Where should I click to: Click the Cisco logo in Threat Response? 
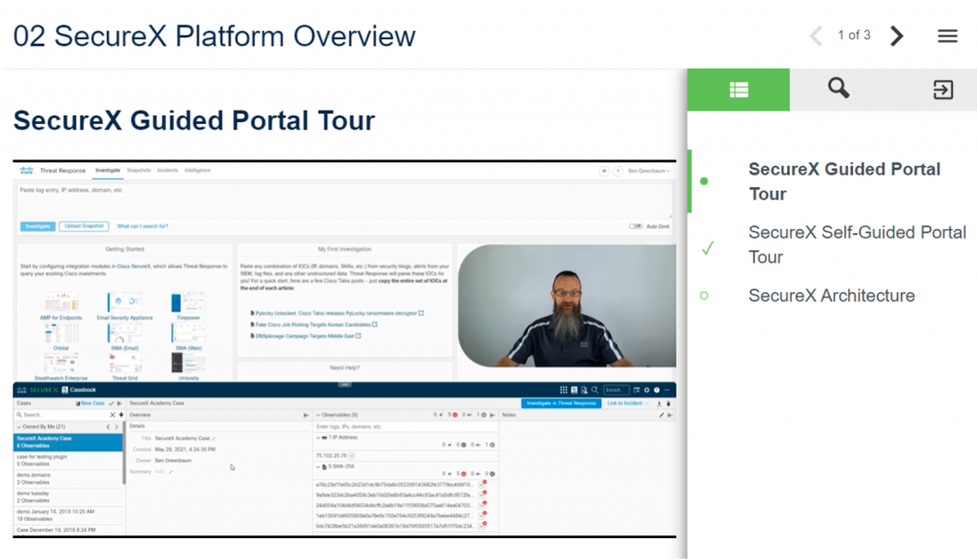(x=27, y=170)
